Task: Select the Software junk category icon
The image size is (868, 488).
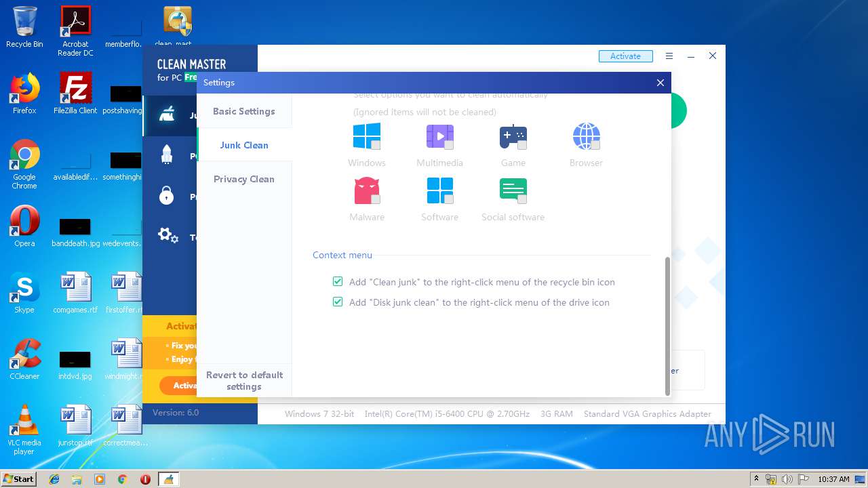Action: [439, 190]
